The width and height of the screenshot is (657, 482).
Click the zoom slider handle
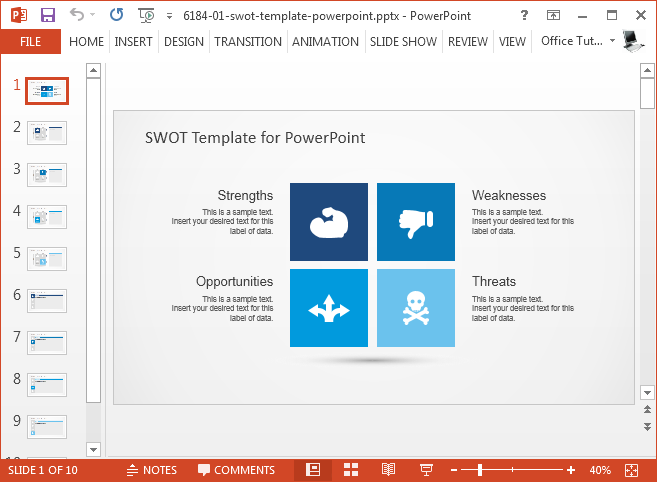pos(480,470)
